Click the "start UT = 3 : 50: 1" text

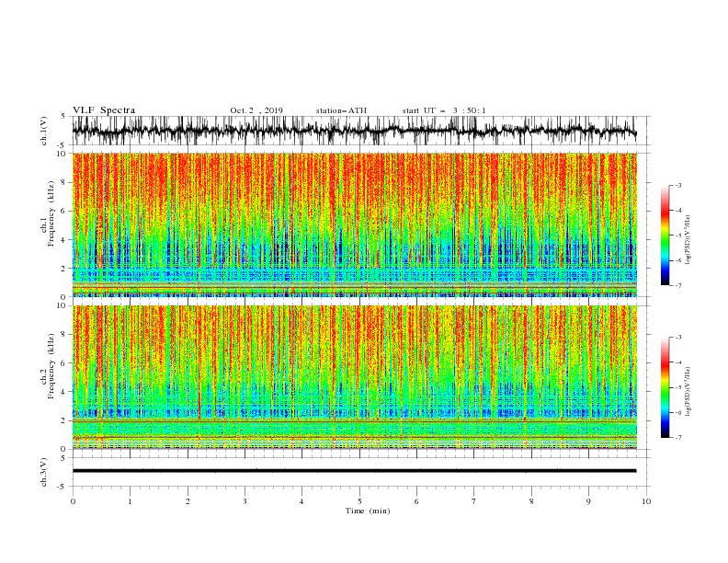point(444,110)
